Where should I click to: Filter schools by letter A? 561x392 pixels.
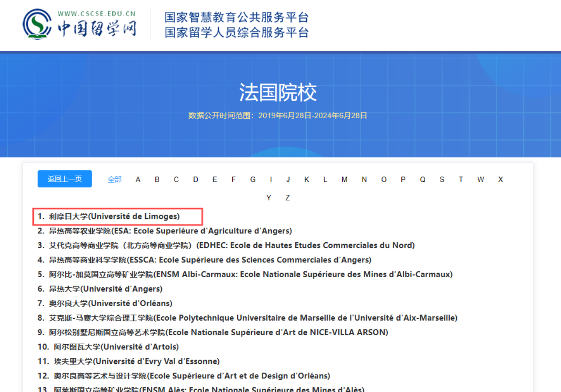(x=138, y=180)
